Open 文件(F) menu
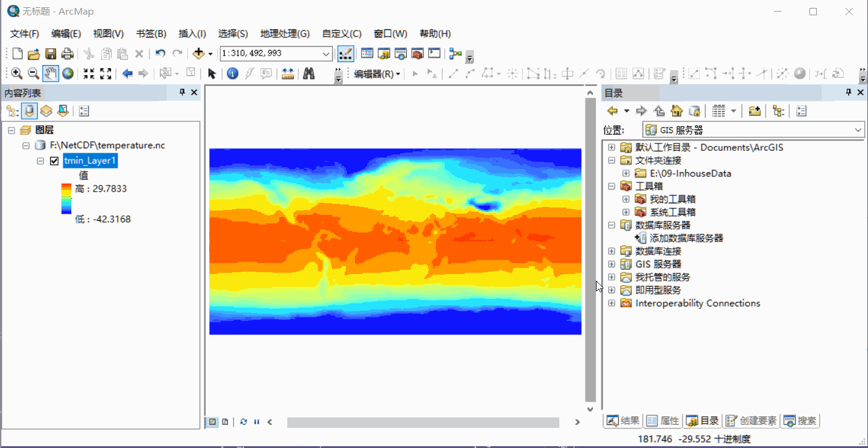This screenshot has height=448, width=868. point(24,34)
